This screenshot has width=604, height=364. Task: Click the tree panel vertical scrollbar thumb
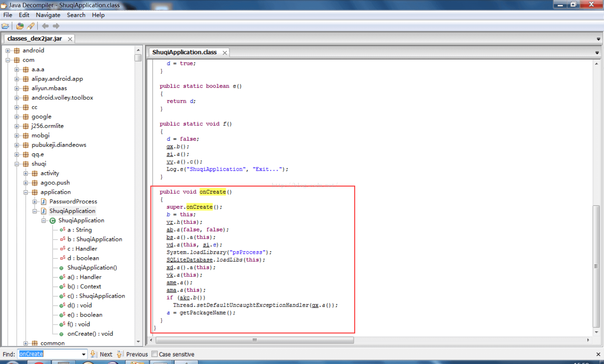pyautogui.click(x=138, y=58)
